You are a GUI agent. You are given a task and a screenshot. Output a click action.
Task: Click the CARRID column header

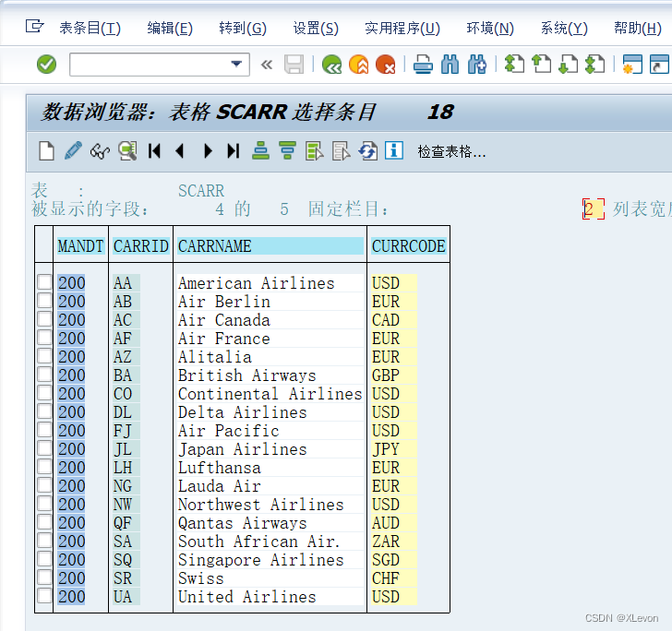(x=141, y=246)
